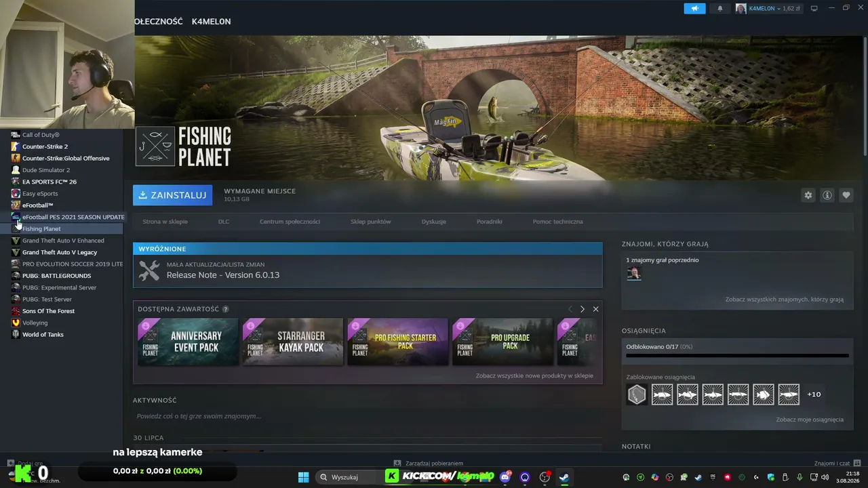Viewport: 868px width, 488px height.
Task: Open the Pro Upgrade Pack thumbnail
Action: [x=502, y=342]
